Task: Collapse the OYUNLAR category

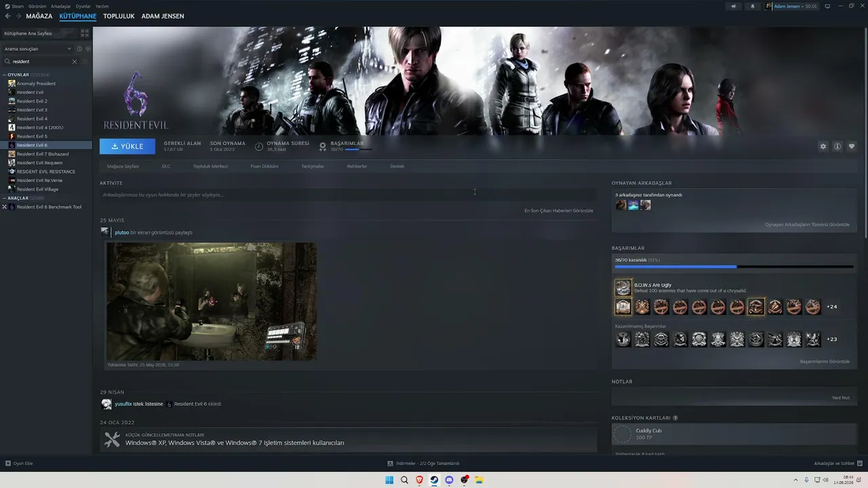Action: coord(5,75)
